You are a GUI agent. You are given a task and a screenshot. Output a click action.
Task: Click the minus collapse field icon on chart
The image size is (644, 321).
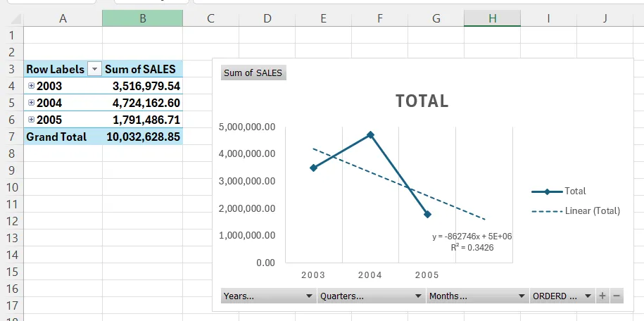pyautogui.click(x=617, y=296)
